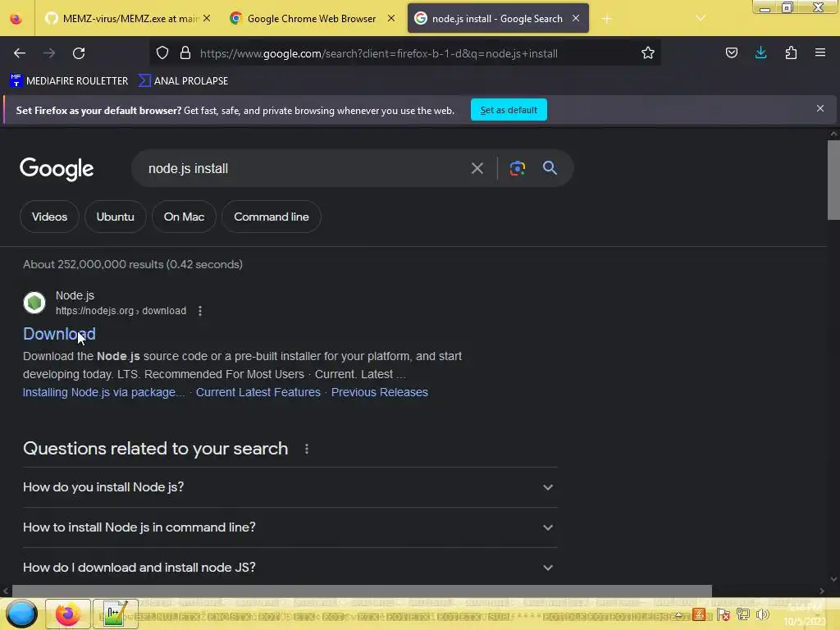
Task: Click the Action Center flag tray icon
Action: click(x=723, y=615)
